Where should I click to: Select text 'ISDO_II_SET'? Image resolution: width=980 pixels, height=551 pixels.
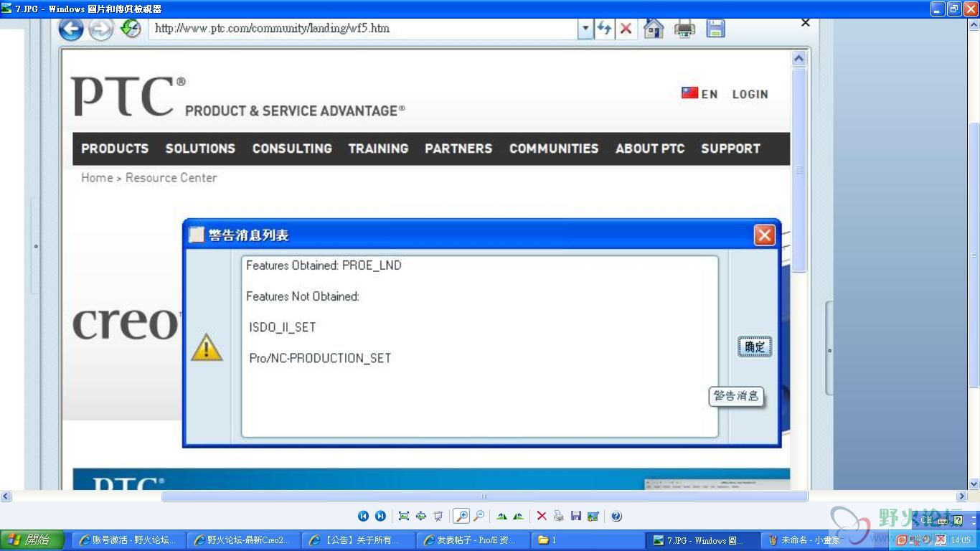pyautogui.click(x=283, y=327)
